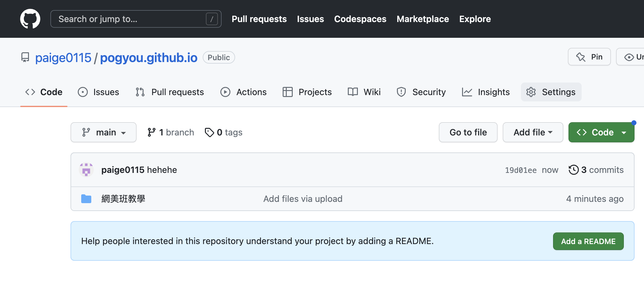644x291 pixels.
Task: Open the Actions tab
Action: (244, 92)
